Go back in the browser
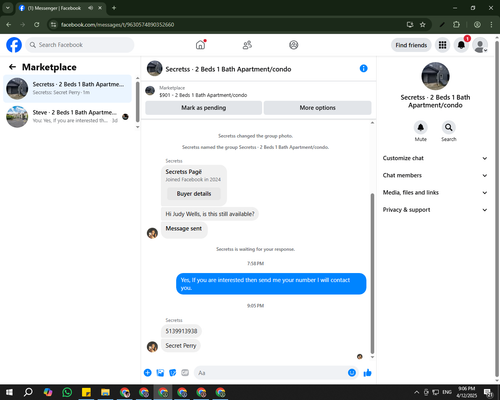 9,25
